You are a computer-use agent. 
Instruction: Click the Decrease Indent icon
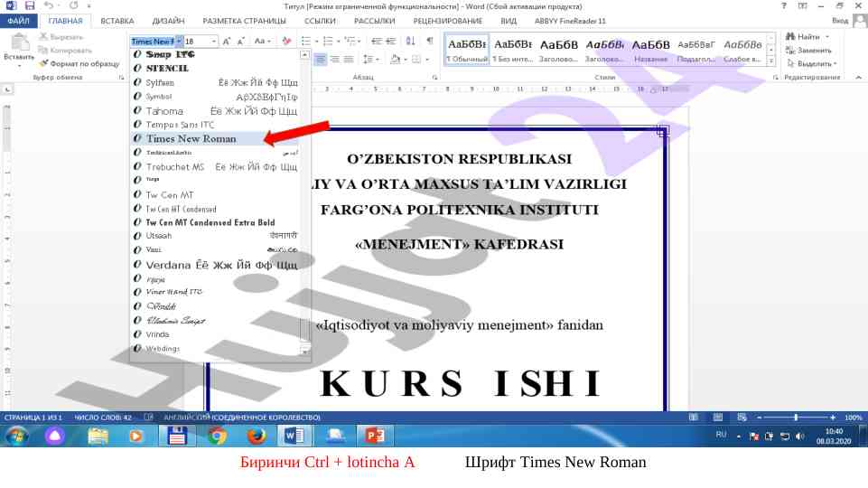click(377, 42)
